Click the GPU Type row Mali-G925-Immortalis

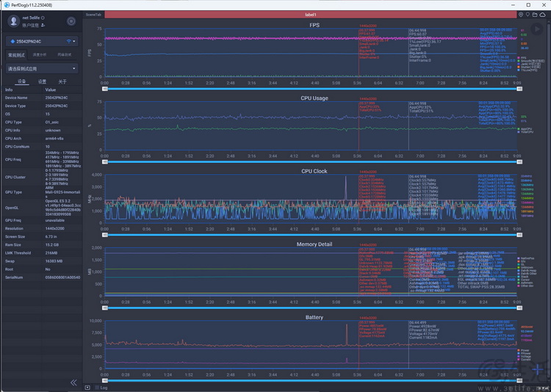pyautogui.click(x=42, y=192)
